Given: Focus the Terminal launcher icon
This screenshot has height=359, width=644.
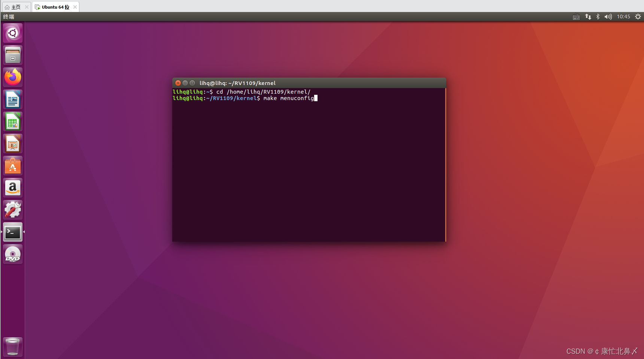Looking at the screenshot, I should 13,232.
